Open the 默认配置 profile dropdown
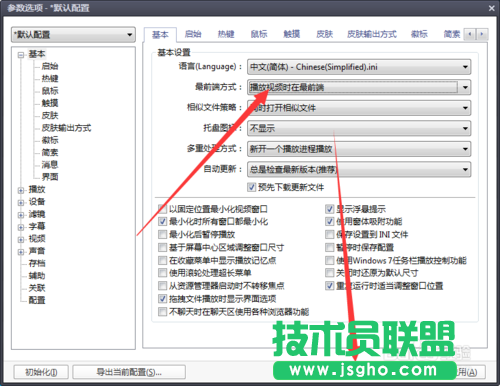Image resolution: width=500 pixels, height=386 pixels. pos(73,35)
